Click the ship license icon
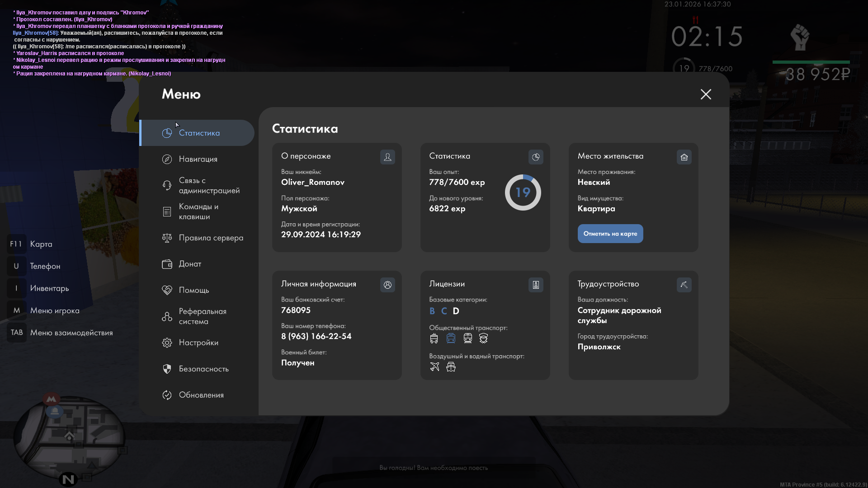868x488 pixels. click(x=451, y=367)
